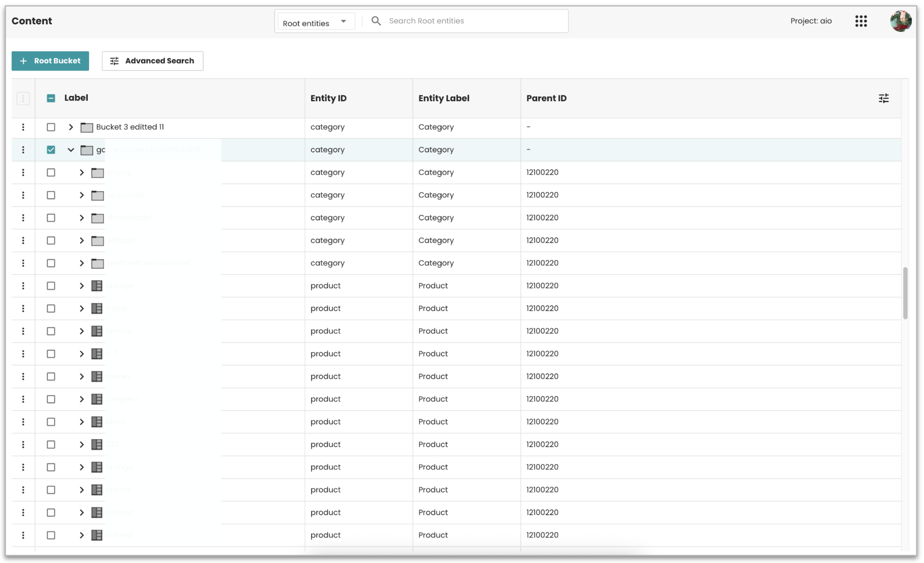Expand the Bucket 3 editted 11 row
The image size is (924, 563).
pyautogui.click(x=71, y=127)
